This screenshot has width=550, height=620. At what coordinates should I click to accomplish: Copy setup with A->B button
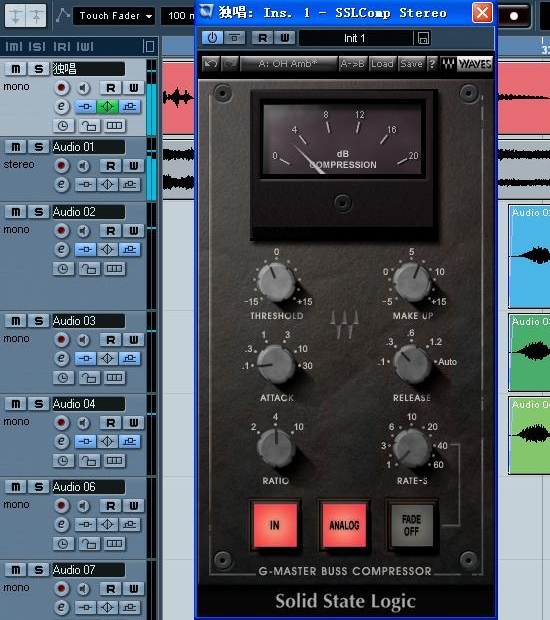pyautogui.click(x=353, y=64)
